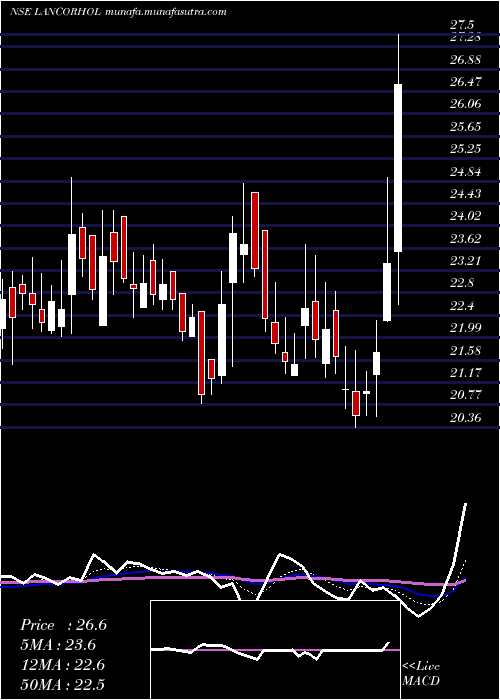Select the 24.43 price axis label
500x700 pixels.
pos(465,194)
